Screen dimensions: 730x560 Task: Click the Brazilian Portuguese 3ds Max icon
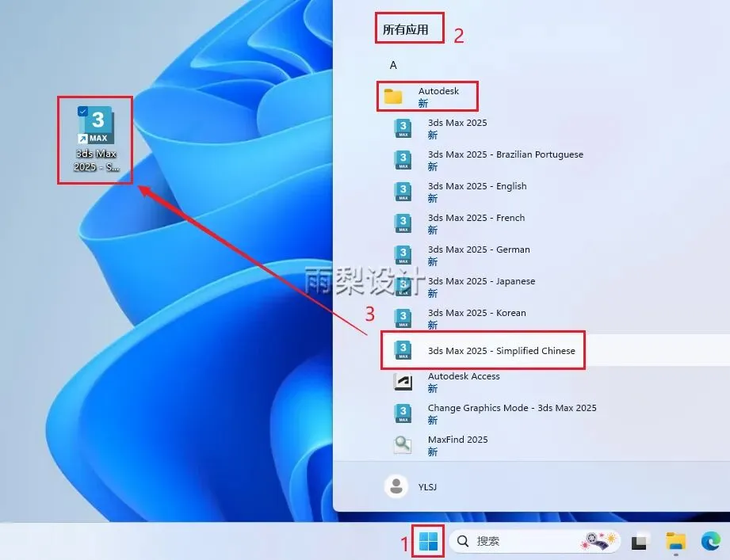coord(403,159)
